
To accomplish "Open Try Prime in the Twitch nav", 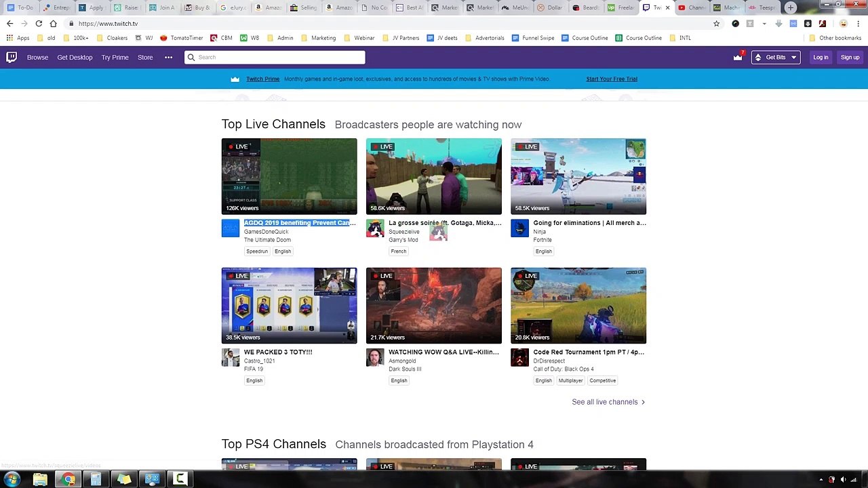I will pyautogui.click(x=115, y=57).
